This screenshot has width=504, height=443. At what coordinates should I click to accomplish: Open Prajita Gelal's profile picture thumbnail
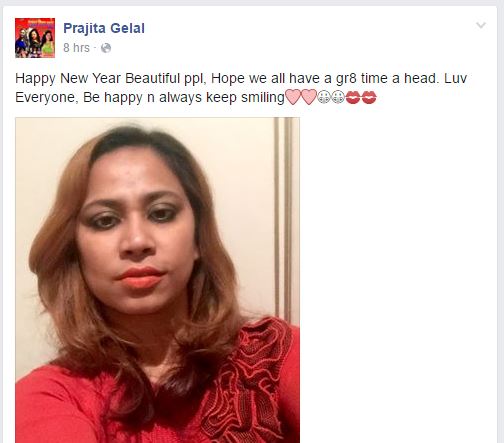point(35,38)
